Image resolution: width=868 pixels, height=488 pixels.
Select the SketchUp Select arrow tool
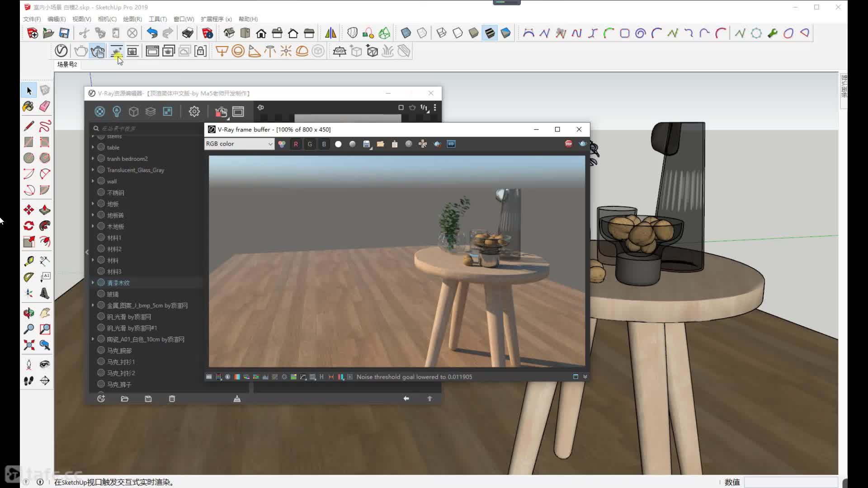point(29,91)
